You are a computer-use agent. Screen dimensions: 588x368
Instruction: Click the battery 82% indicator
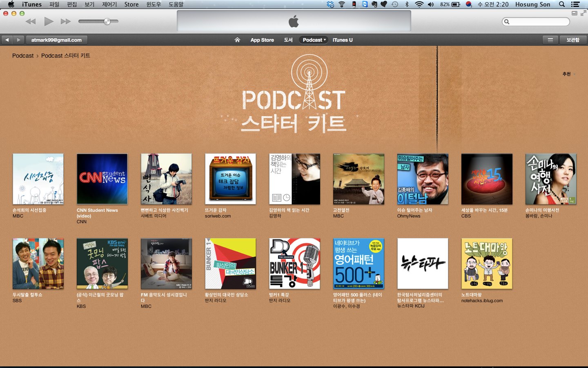click(450, 4)
